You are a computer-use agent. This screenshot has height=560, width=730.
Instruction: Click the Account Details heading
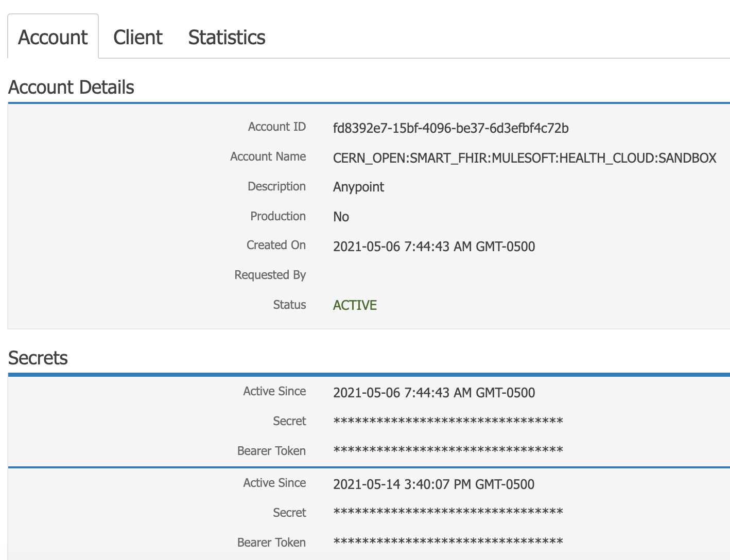[71, 87]
